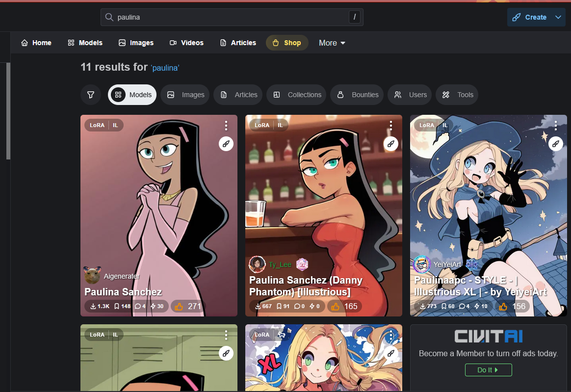Click the 1.3K downloads stat
The image size is (571, 392).
tap(100, 306)
